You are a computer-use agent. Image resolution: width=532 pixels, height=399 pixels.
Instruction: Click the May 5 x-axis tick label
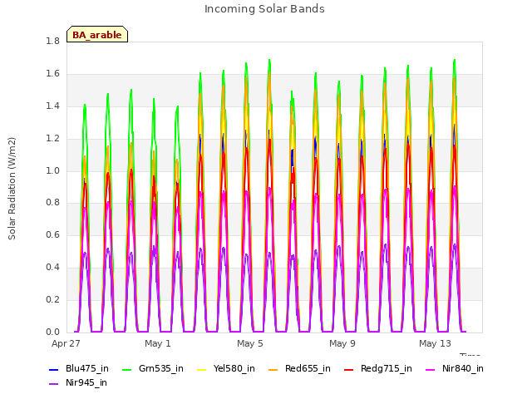click(250, 343)
